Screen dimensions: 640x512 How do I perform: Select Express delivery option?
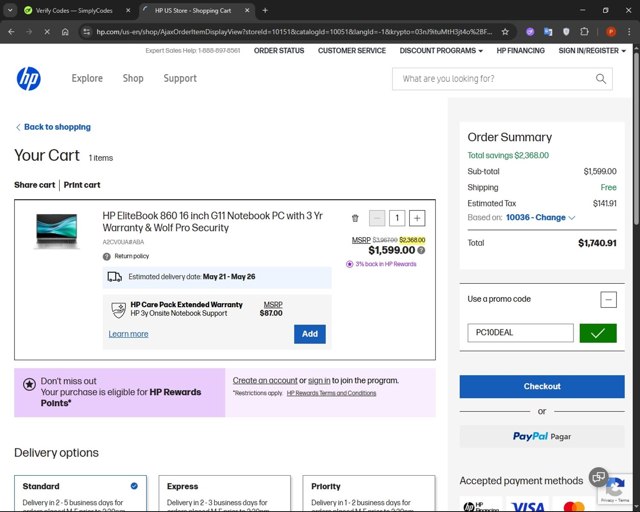tap(224, 493)
